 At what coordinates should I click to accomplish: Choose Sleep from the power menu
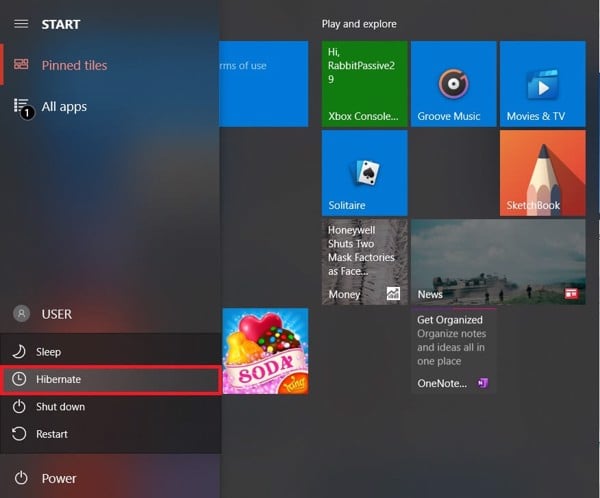[x=111, y=351]
